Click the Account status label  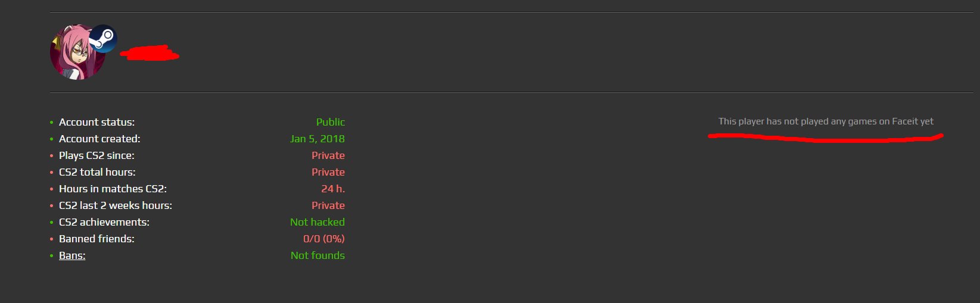point(97,122)
